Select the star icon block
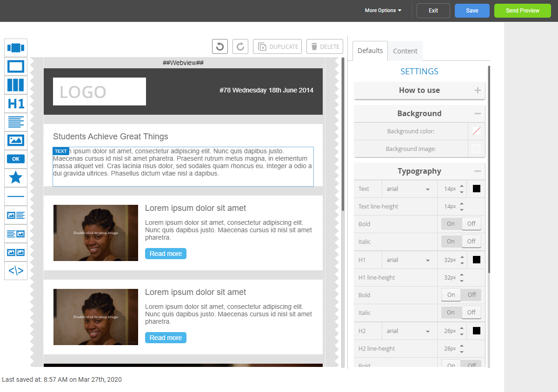Image resolution: width=558 pixels, height=392 pixels. tap(16, 177)
